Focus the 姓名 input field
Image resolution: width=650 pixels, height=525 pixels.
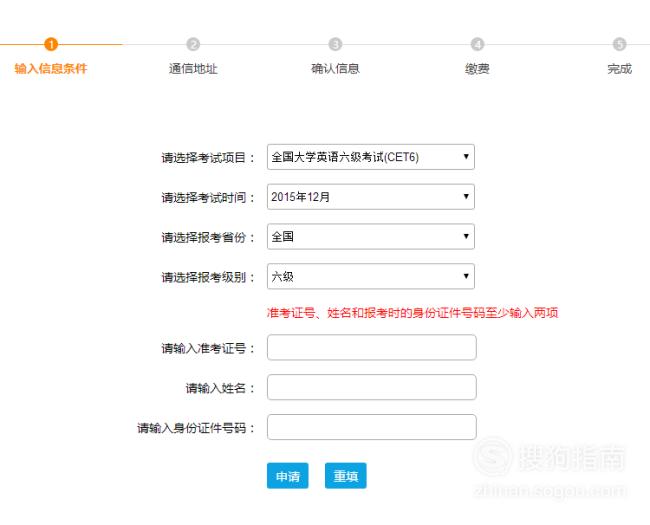(372, 387)
